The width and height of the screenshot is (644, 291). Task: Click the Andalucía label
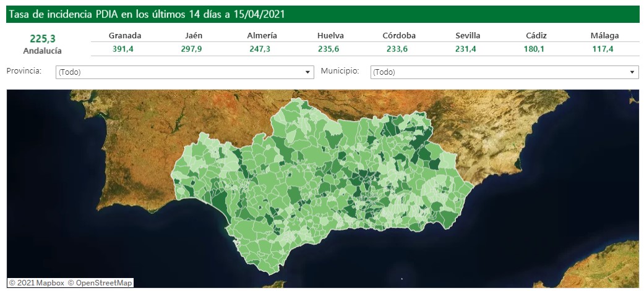click(43, 51)
